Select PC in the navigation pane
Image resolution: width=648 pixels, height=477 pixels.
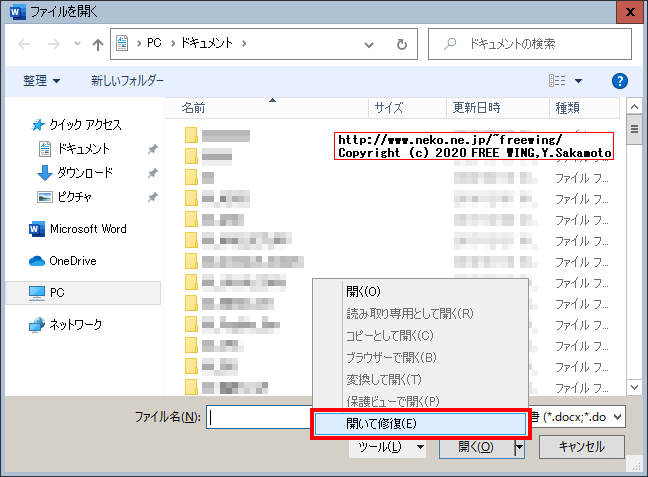(83, 293)
